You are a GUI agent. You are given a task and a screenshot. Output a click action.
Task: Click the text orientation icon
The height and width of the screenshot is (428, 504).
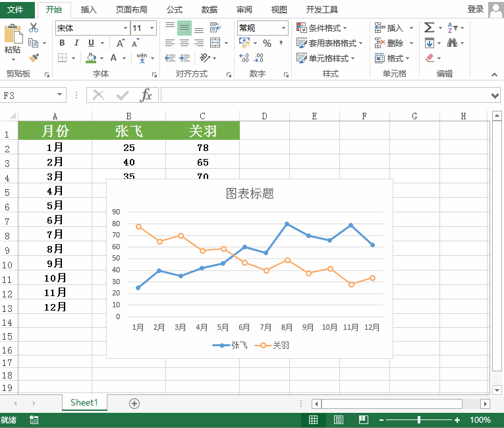205,58
